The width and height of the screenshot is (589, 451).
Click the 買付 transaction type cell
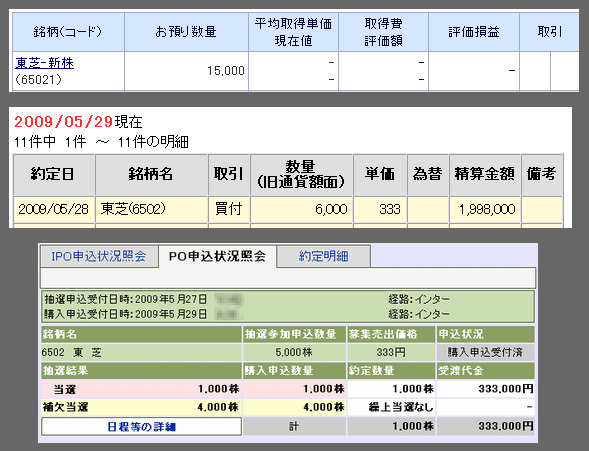tap(228, 209)
